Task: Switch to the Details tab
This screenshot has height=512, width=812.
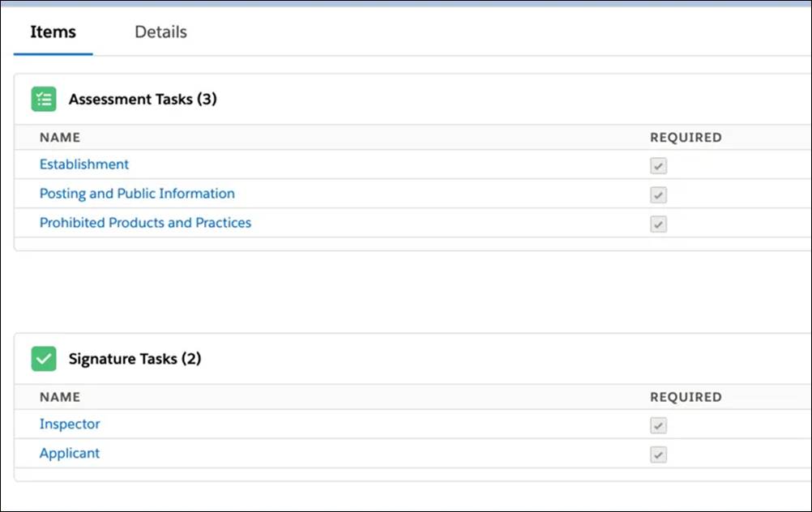Action: point(160,32)
